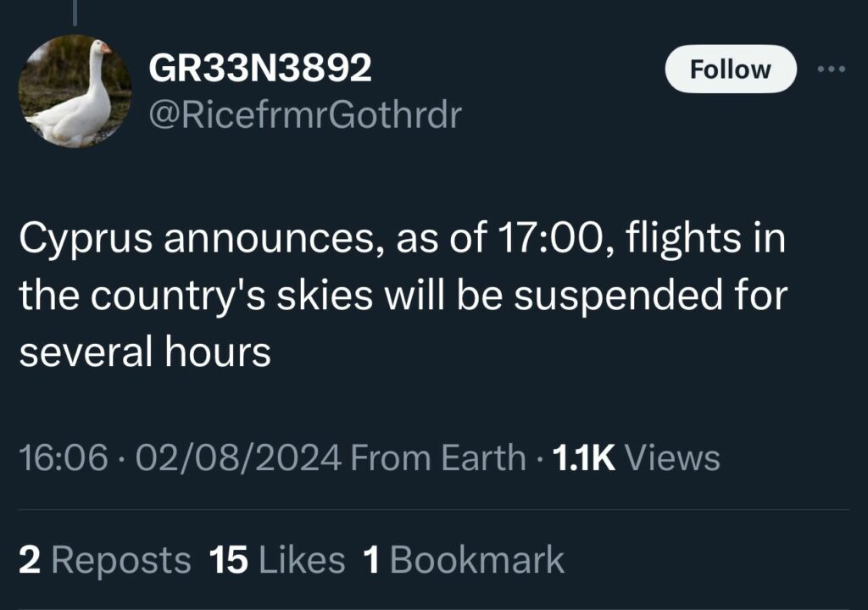Show the 15 Likes list
Viewport: 868px width, 610px height.
point(277,560)
